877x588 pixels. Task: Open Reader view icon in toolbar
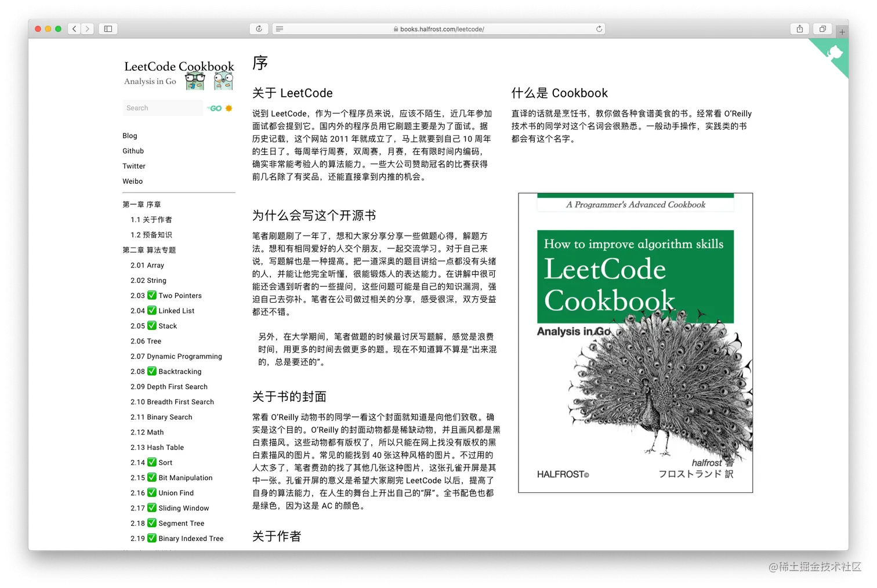280,28
